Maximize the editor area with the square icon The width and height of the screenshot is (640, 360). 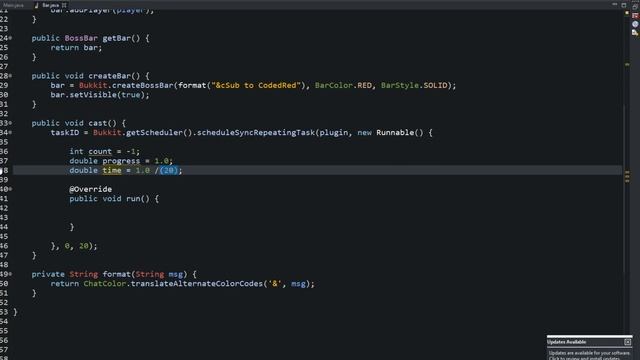point(624,5)
